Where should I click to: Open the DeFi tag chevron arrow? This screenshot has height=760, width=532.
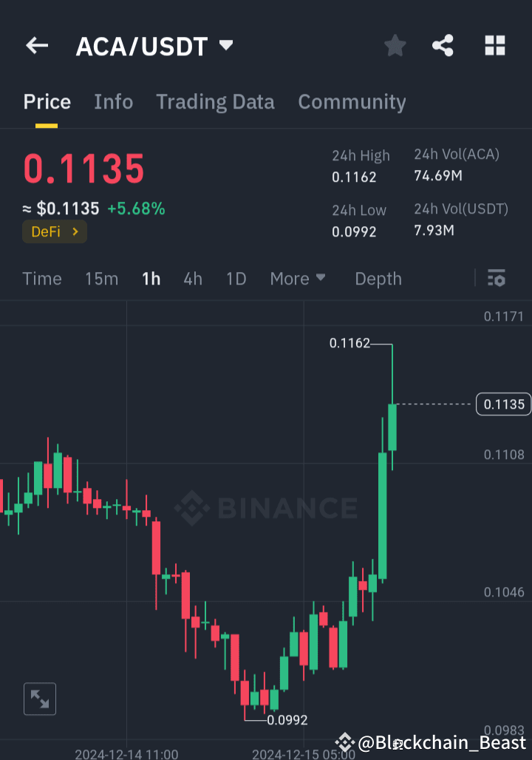tap(74, 231)
